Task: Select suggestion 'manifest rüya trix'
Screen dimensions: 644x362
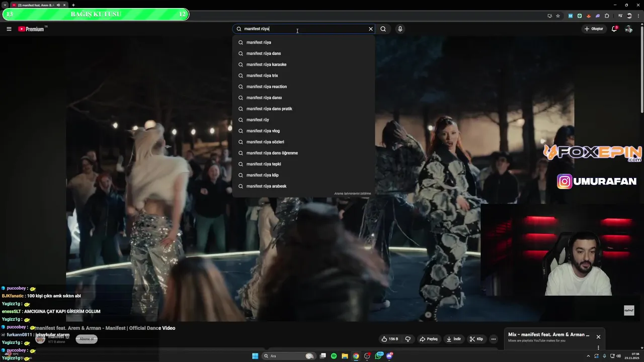Action: click(x=303, y=75)
